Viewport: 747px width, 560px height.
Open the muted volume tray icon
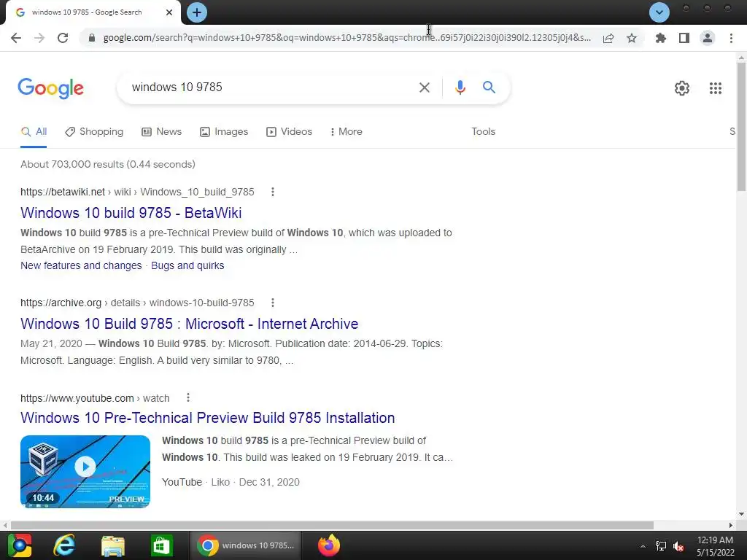click(x=678, y=546)
